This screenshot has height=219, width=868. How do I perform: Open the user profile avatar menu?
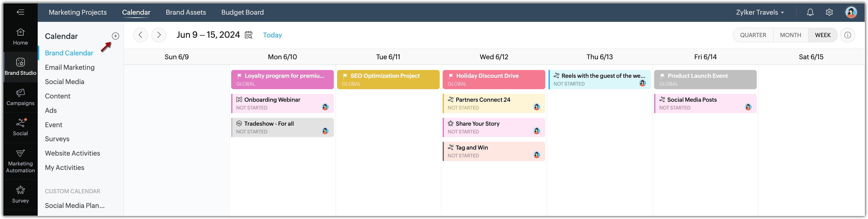(851, 13)
